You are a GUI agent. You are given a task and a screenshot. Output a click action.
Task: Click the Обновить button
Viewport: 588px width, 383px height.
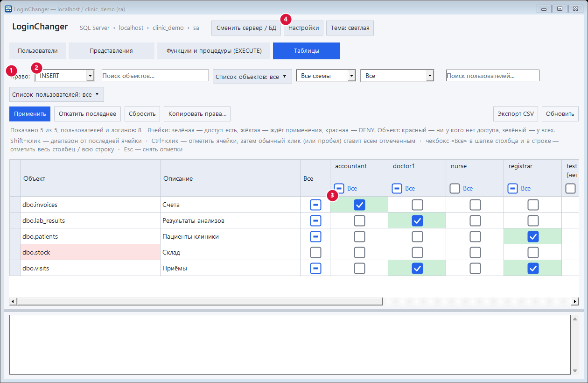(x=560, y=114)
